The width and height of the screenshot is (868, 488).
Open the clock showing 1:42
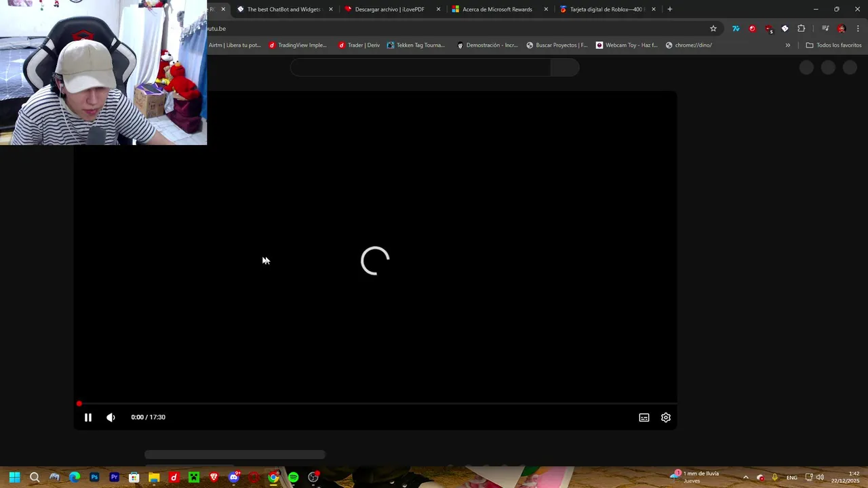[x=846, y=477]
